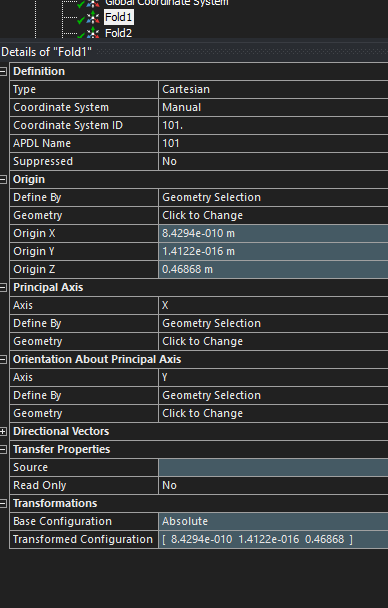Collapse the Transfer Properties section
Viewport: 388px width, 608px height.
pos(3,449)
